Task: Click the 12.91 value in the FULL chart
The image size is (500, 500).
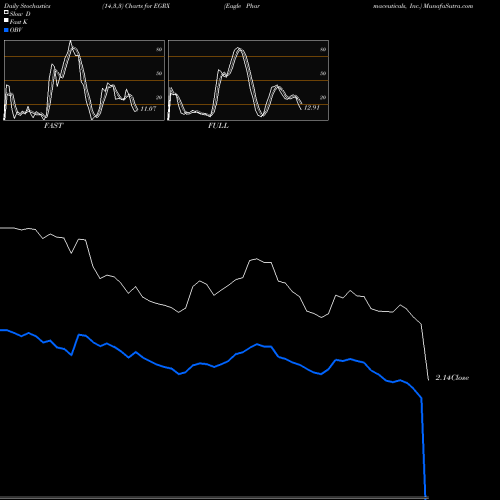Action: tap(312, 108)
